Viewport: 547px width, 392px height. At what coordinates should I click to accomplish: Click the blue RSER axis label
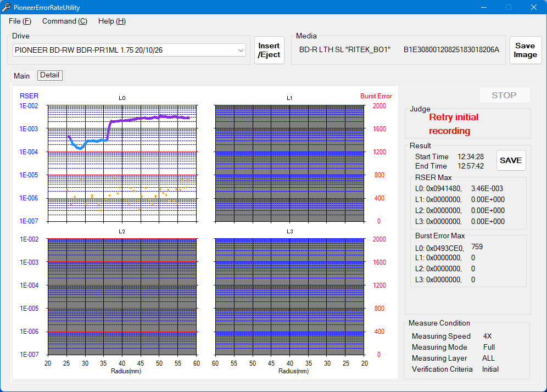click(29, 96)
